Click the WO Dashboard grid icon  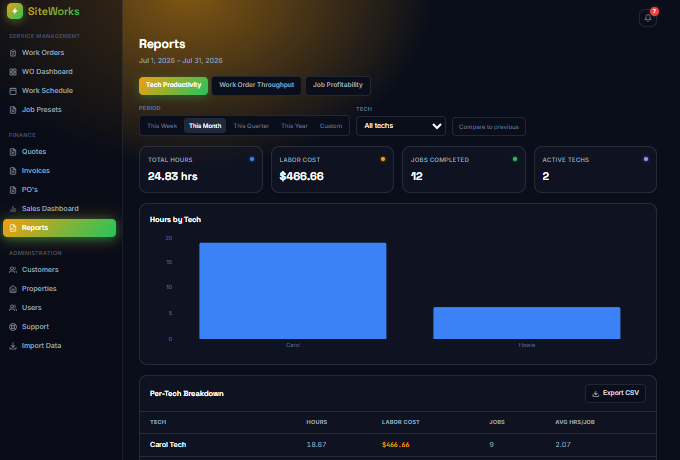click(13, 72)
